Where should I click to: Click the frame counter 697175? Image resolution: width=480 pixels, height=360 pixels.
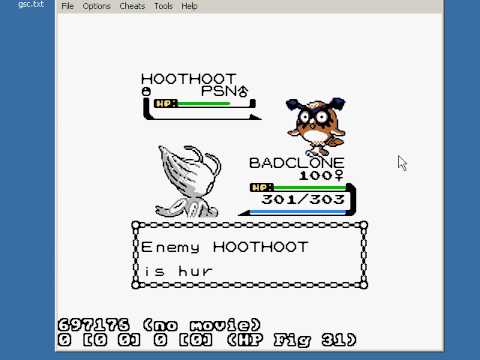(93, 325)
